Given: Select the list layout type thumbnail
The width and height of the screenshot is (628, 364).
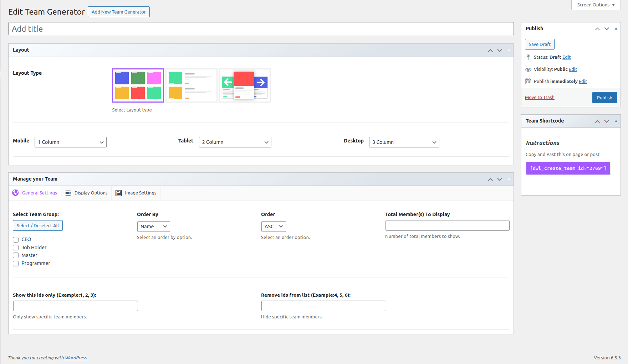Looking at the screenshot, I should click(191, 85).
